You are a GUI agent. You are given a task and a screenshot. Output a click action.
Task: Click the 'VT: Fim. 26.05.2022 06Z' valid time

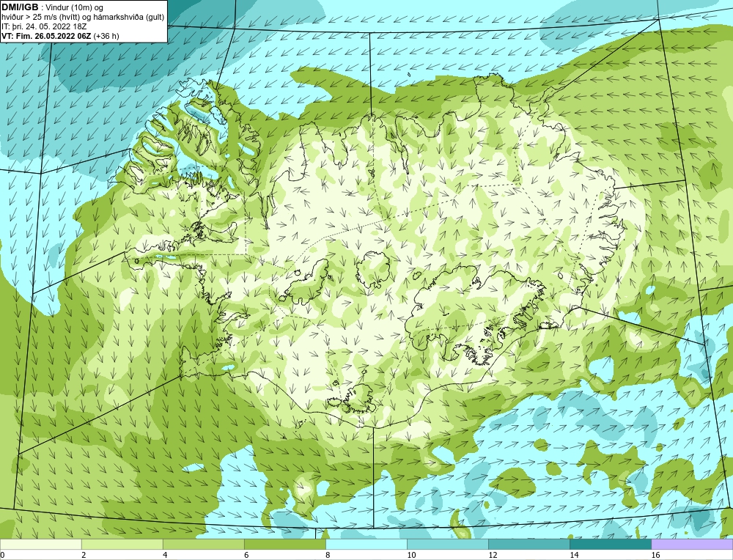click(46, 35)
